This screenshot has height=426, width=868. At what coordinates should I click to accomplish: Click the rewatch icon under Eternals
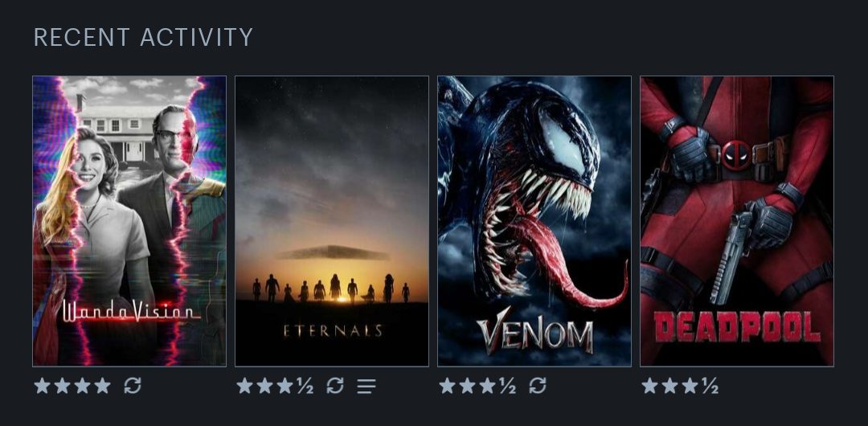coord(335,385)
